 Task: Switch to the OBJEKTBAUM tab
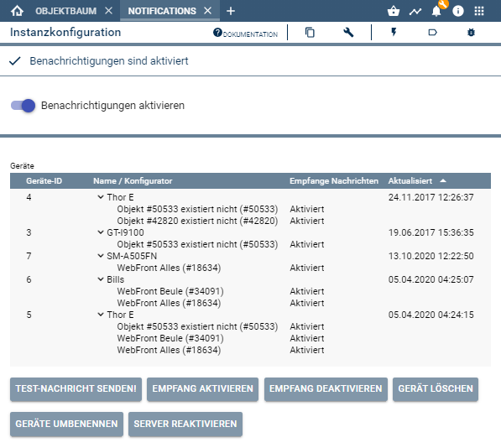(x=65, y=11)
